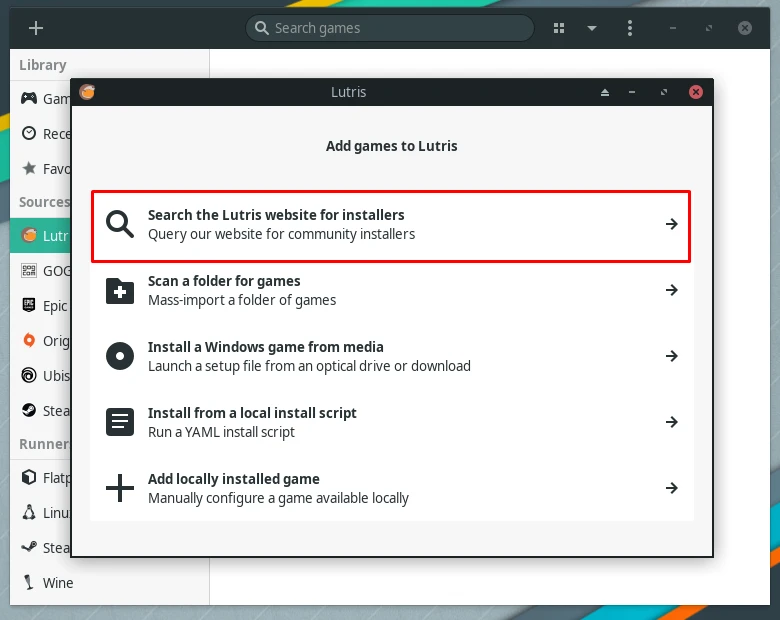
Task: Select Epic Games source in sidebar
Action: tap(41, 306)
